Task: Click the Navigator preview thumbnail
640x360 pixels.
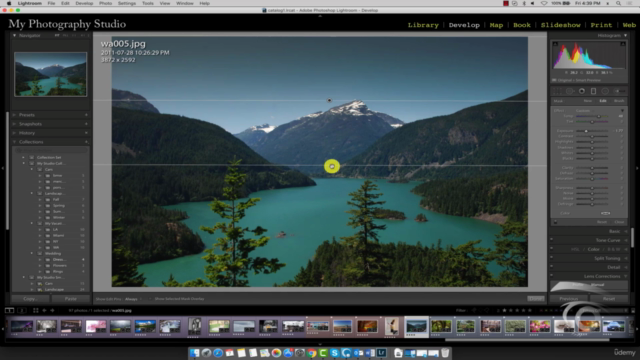Action: pos(51,74)
